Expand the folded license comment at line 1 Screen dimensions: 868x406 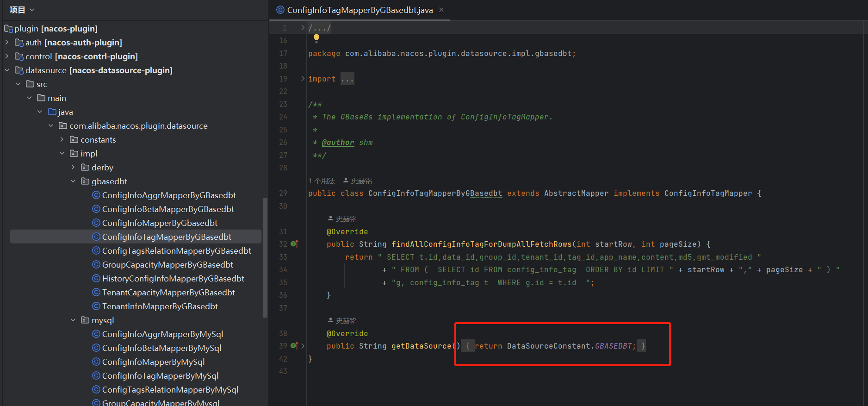303,28
